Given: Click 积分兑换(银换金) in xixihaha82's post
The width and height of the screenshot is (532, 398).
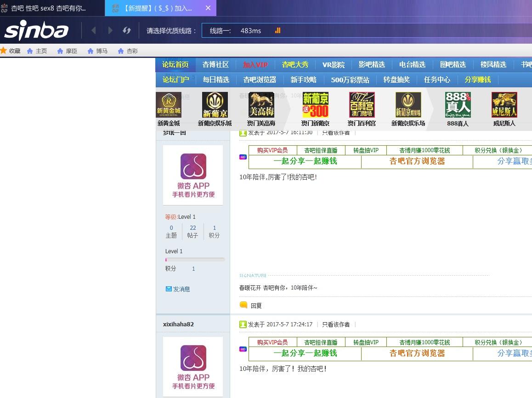Looking at the screenshot, I should tap(498, 342).
